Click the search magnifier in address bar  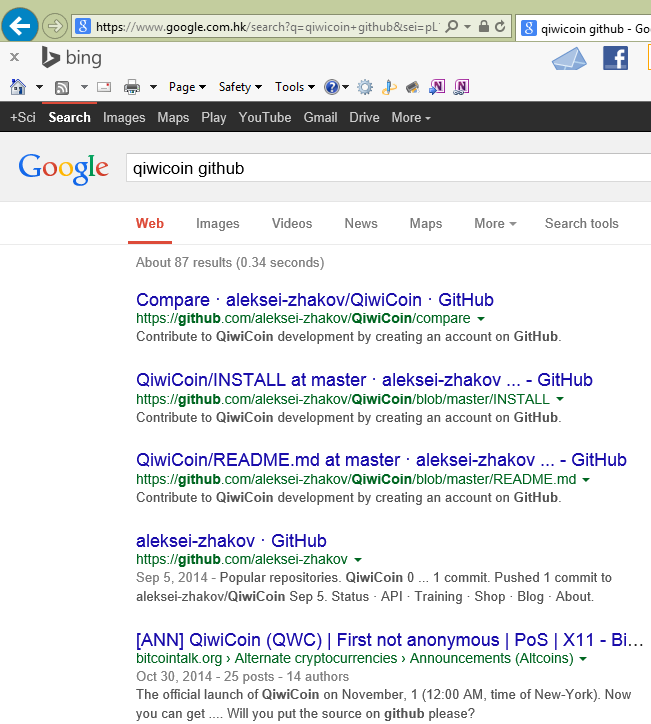point(451,26)
